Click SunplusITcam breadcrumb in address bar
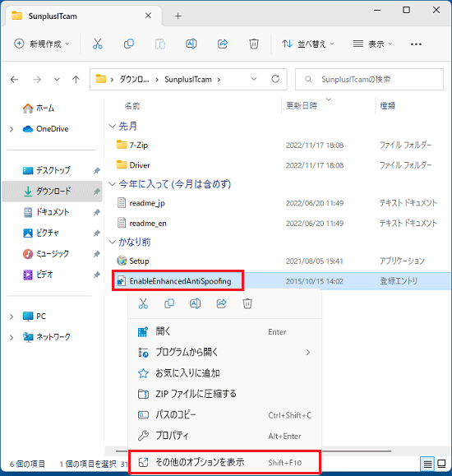 (188, 80)
